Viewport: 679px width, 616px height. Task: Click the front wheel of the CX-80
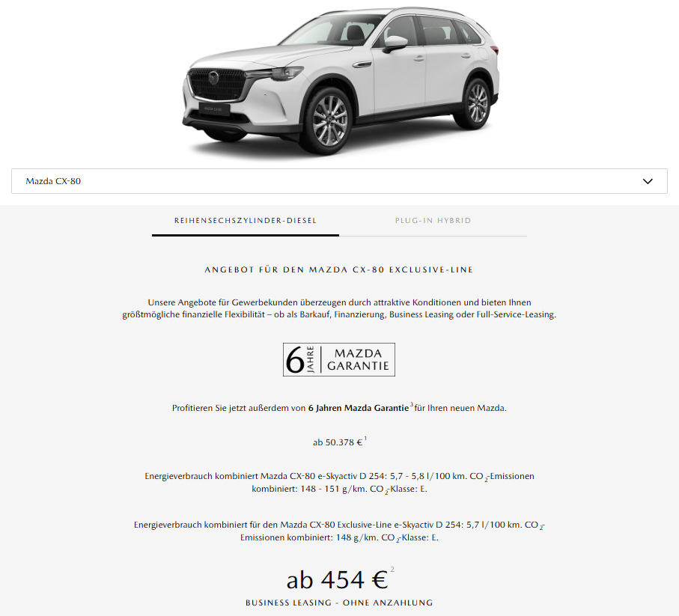[x=329, y=121]
